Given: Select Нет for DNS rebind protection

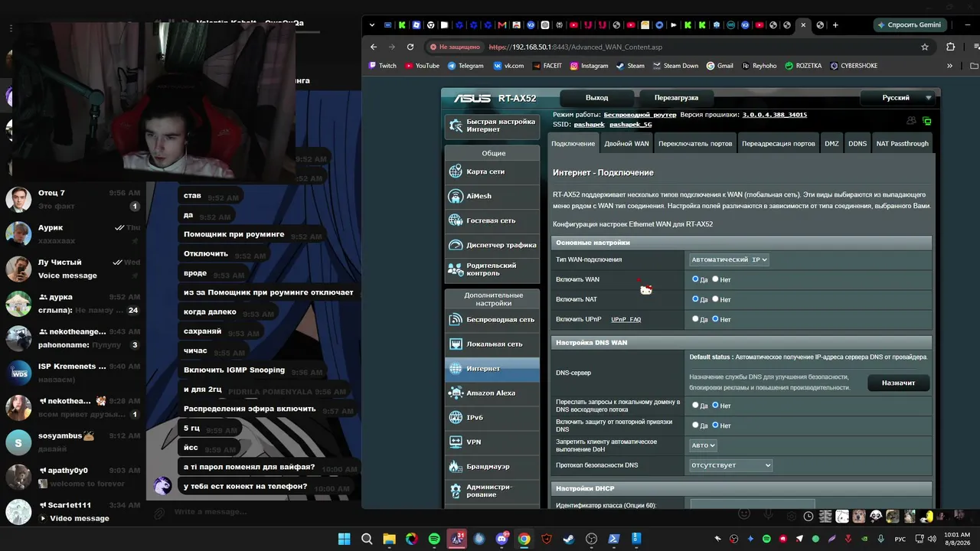Looking at the screenshot, I should [x=715, y=425].
